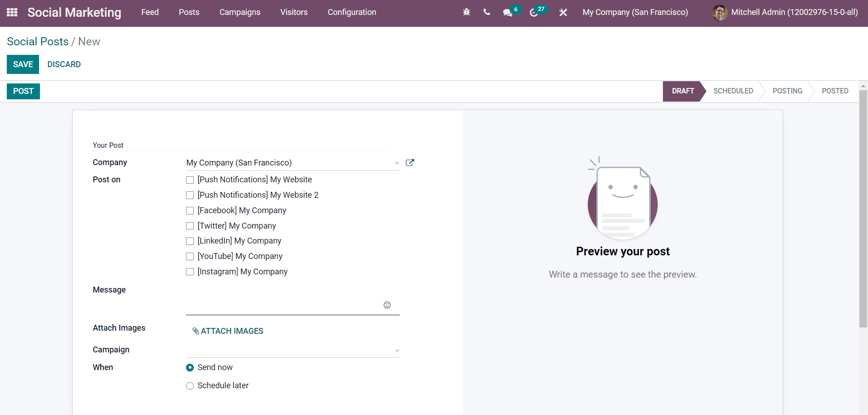Expand the Company dropdown
Viewport: 868px width, 415px height.
[x=397, y=163]
